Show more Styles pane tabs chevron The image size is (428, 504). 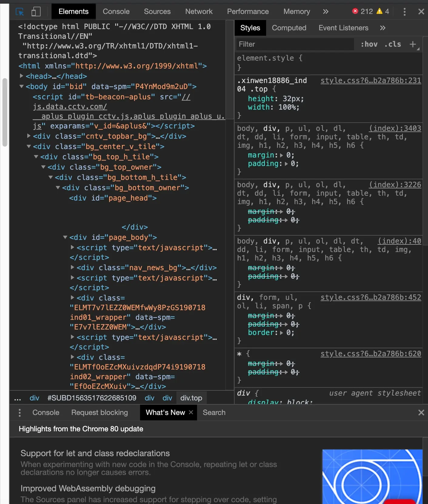pos(383,28)
